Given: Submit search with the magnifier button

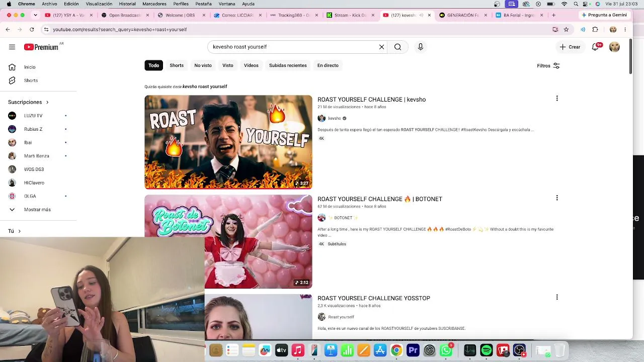Looking at the screenshot, I should click(397, 47).
